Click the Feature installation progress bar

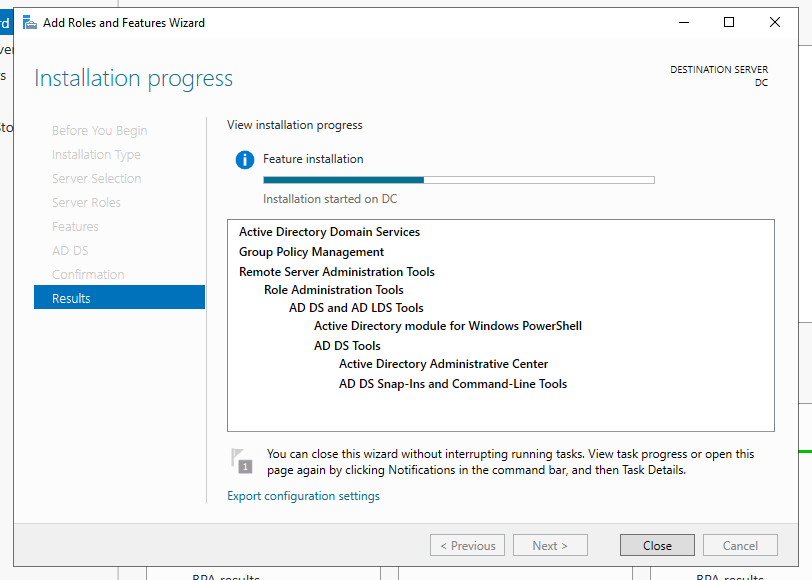click(458, 180)
